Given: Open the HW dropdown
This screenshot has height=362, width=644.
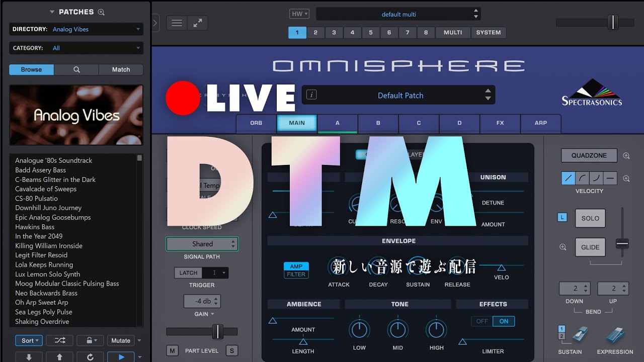Looking at the screenshot, I should 299,14.
